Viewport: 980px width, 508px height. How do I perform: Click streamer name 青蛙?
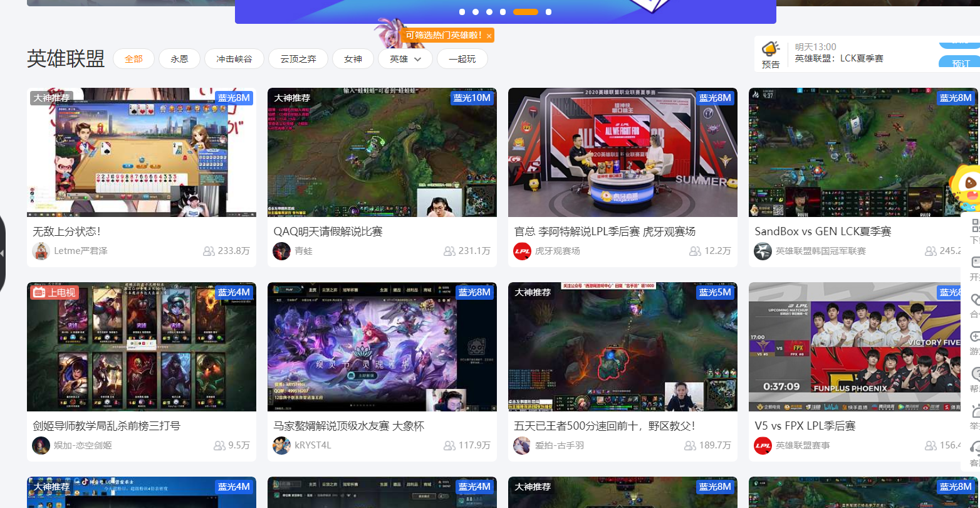pyautogui.click(x=303, y=251)
